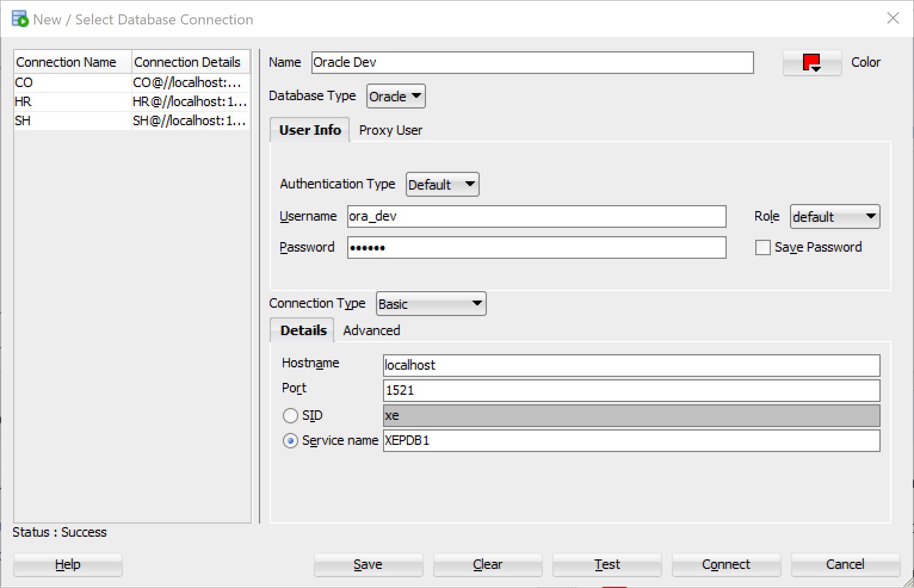Click the Connect button
This screenshot has height=588, width=914.
pos(726,565)
